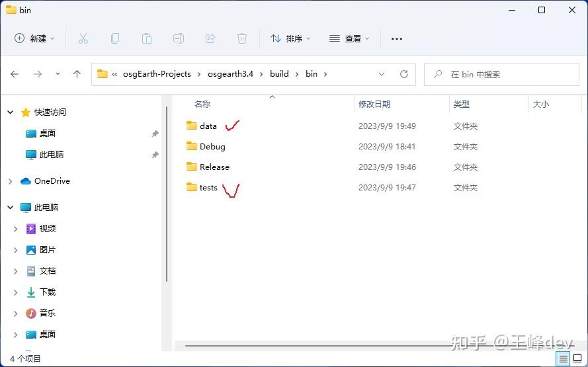Click date 2023/9/9 19:47 of tests
Screen dimensions: 588x367
[x=387, y=187]
